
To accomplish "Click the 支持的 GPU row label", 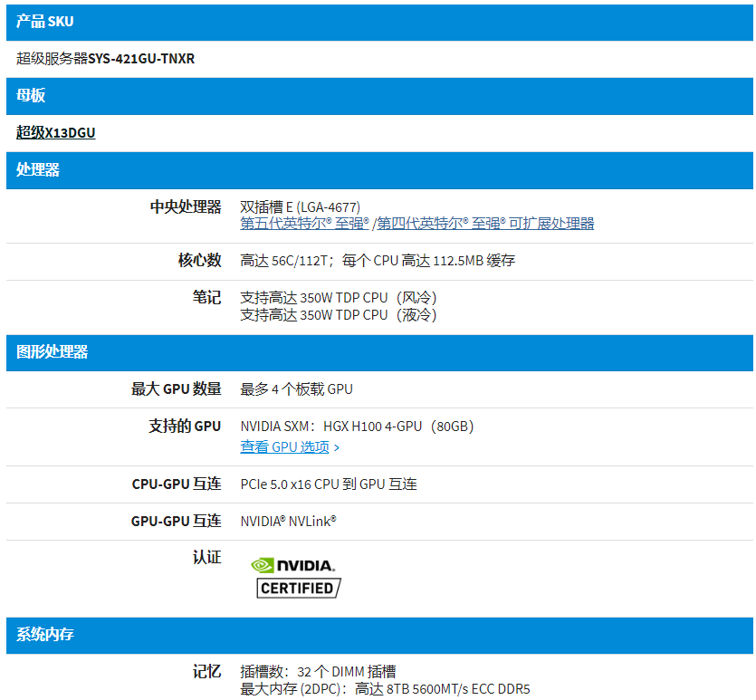I will [185, 427].
